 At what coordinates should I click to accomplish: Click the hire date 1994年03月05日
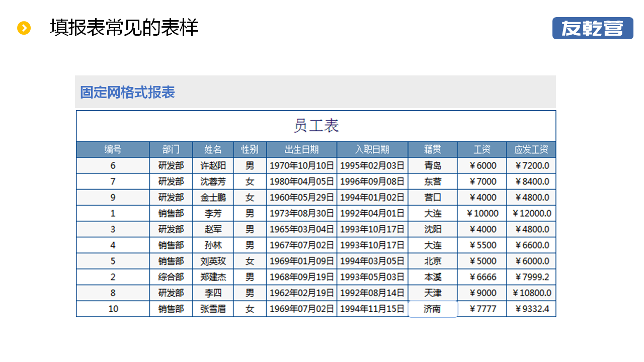(x=372, y=261)
